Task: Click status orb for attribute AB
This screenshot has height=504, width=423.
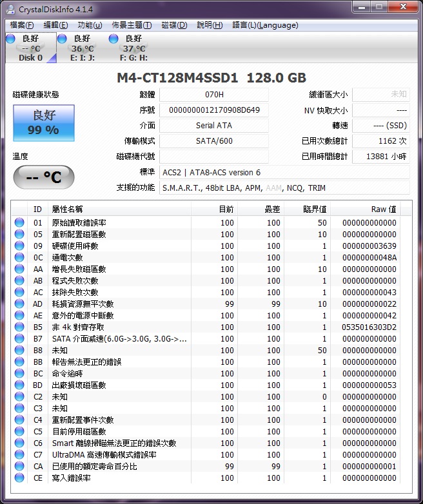Action: tap(19, 280)
